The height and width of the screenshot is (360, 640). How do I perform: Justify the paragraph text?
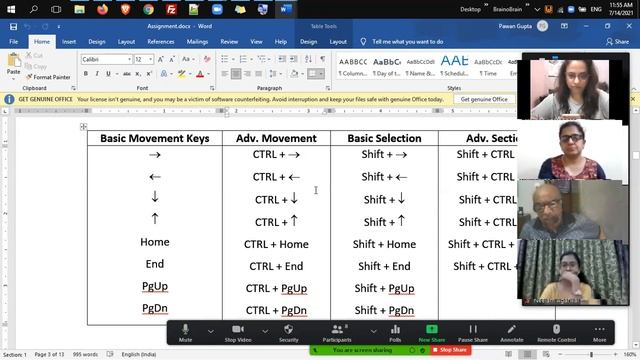point(259,74)
